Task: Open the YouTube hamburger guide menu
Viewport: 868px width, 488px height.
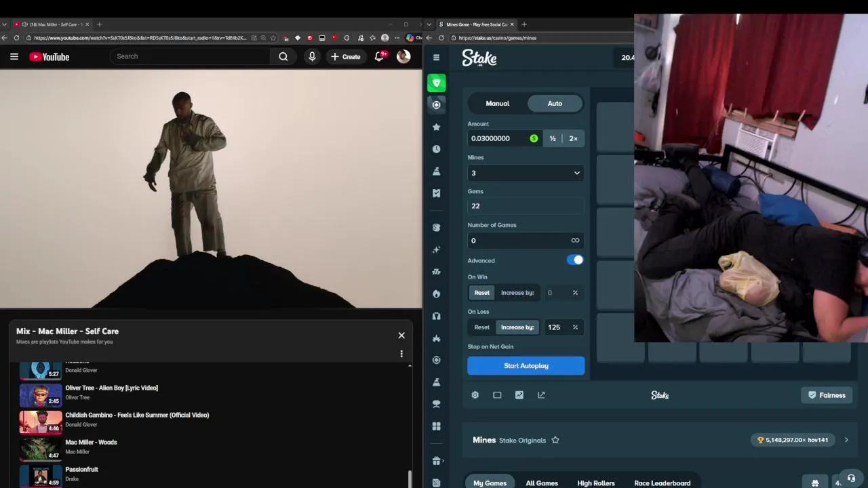Action: click(x=14, y=57)
